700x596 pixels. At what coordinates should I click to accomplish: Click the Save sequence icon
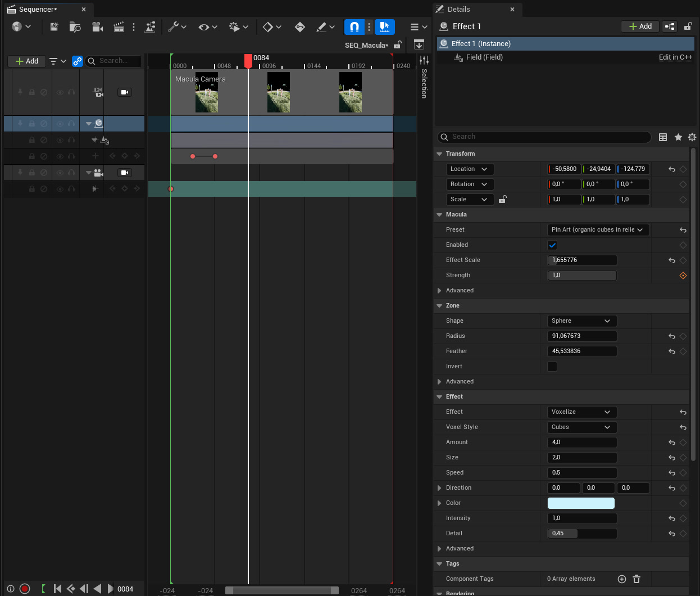[x=54, y=26]
